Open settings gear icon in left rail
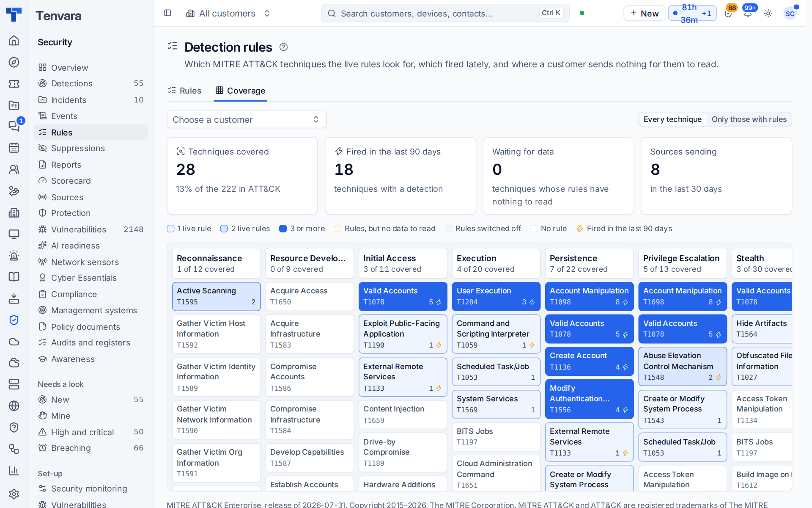The image size is (812, 508). tap(14, 494)
